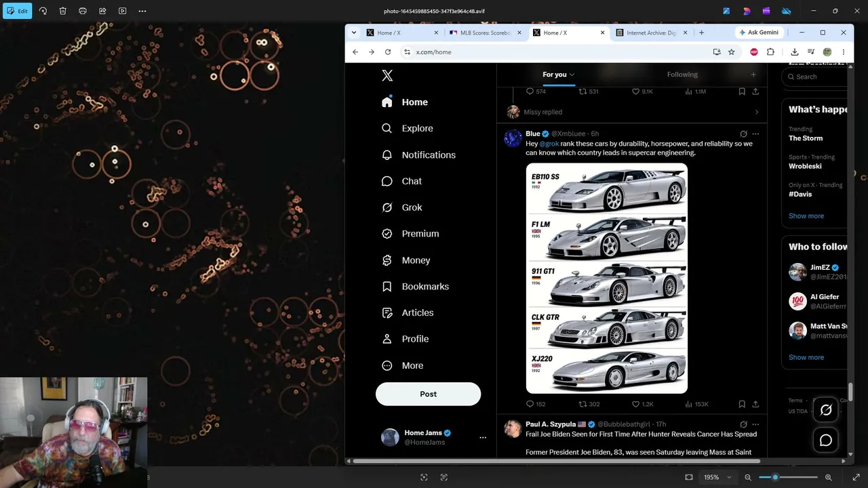Open the #Davis trending topic

(800, 195)
